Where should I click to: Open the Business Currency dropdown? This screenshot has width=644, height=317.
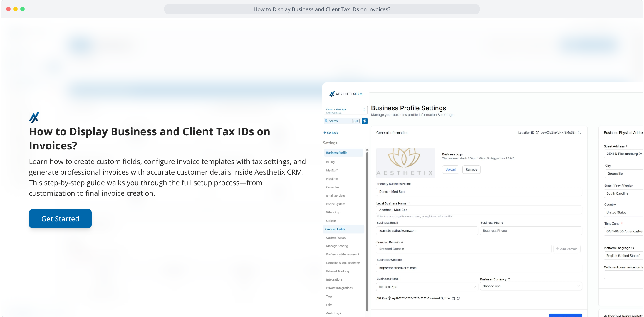click(531, 286)
